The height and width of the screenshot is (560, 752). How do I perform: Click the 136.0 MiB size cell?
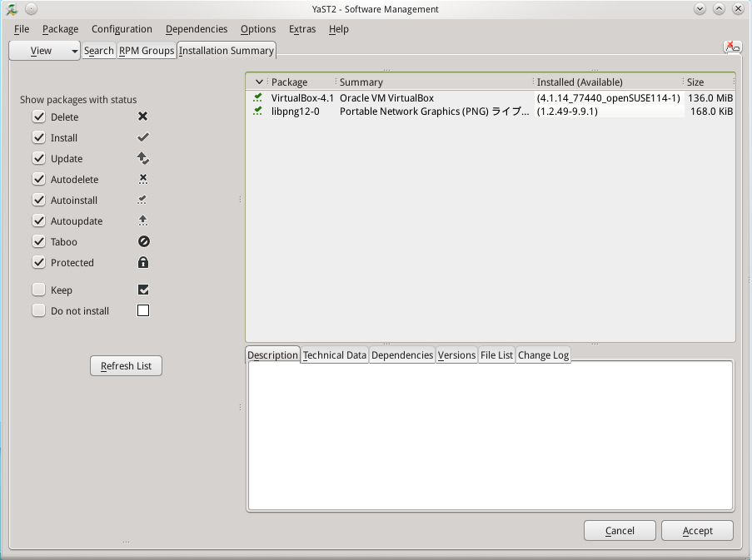710,97
